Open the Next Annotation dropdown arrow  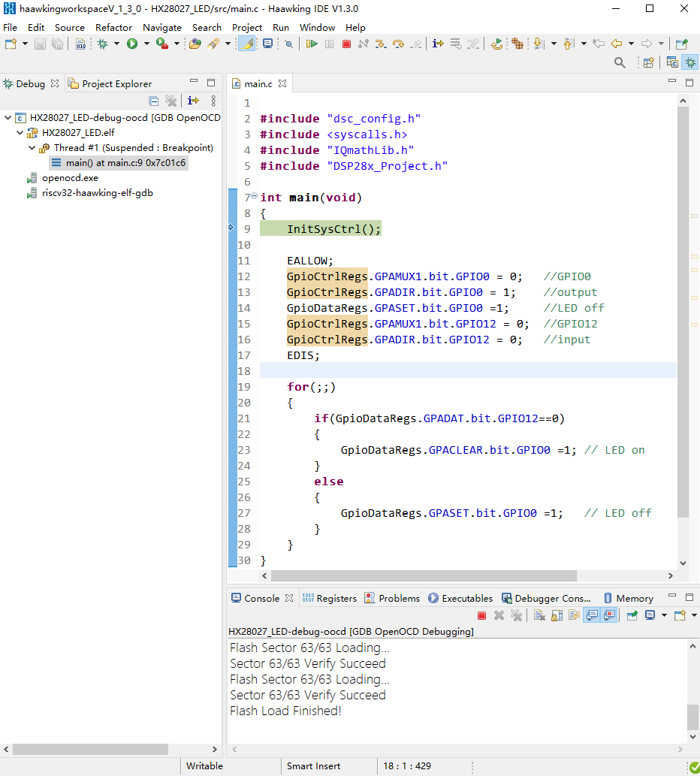[554, 44]
